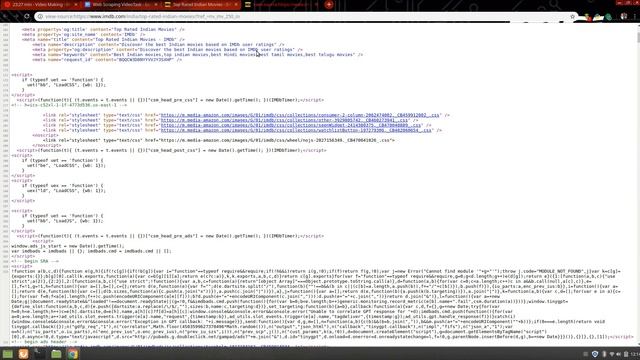Bookmark this page with the star icon
The width and height of the screenshot is (640, 360).
[572, 16]
